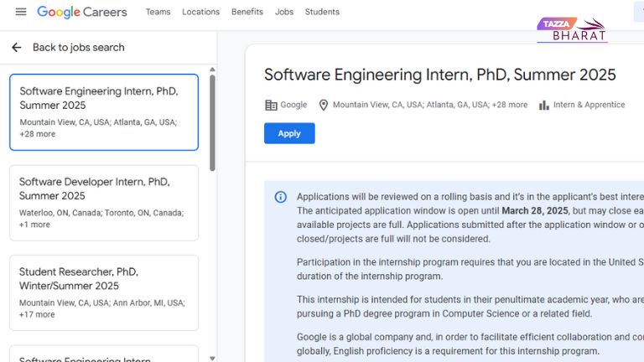
Task: Click the blue Apply button
Action: 289,133
